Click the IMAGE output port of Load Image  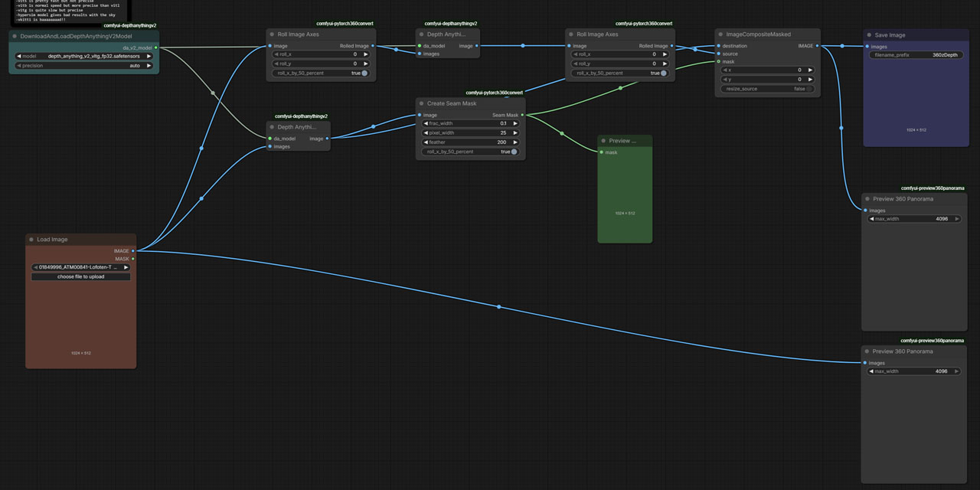tap(133, 250)
